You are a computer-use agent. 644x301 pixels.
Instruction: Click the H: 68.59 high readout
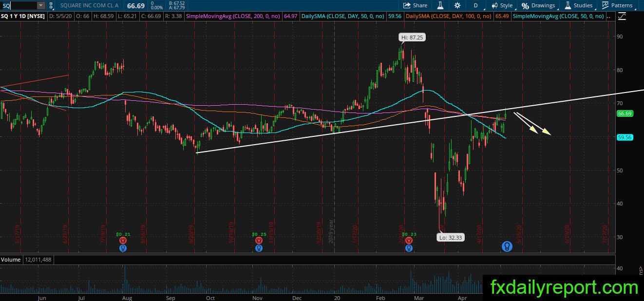(x=104, y=16)
